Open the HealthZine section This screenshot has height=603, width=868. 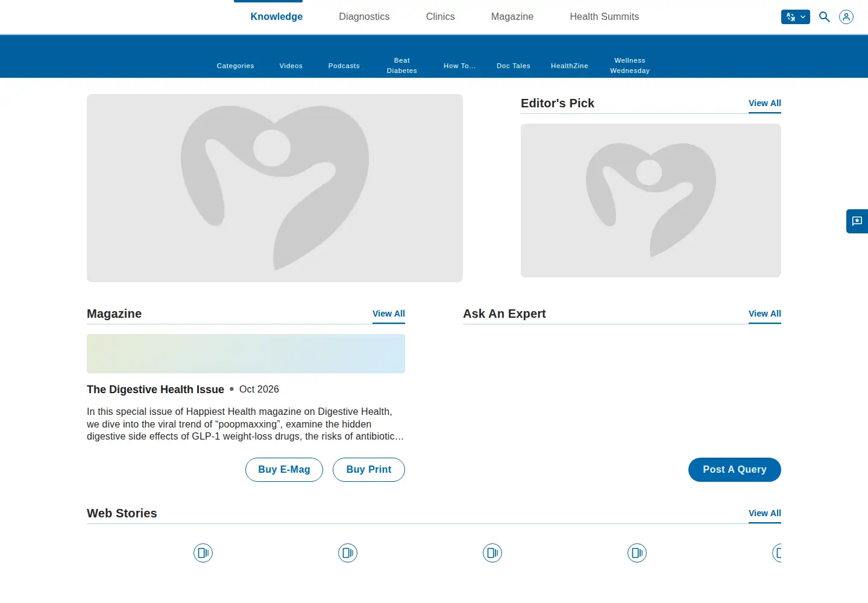coord(570,66)
